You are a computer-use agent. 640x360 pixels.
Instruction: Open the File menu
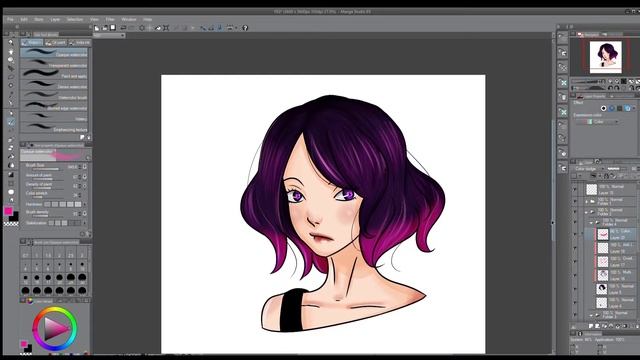[x=10, y=19]
